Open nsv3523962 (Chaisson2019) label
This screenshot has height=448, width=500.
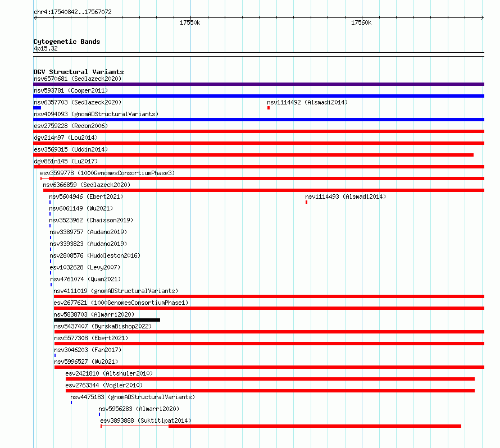tap(91, 220)
